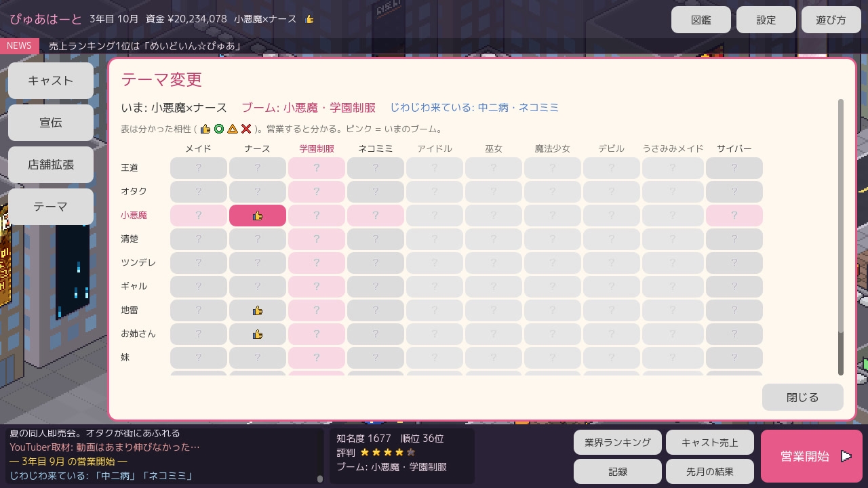Select the 小悪魔 × メイド cell
This screenshot has width=868, height=488.
point(199,216)
